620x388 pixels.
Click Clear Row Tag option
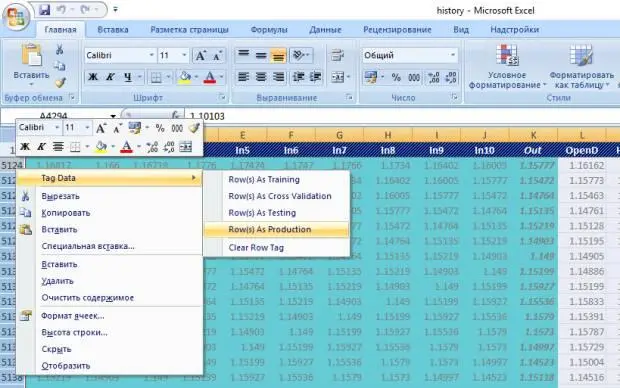click(x=256, y=248)
